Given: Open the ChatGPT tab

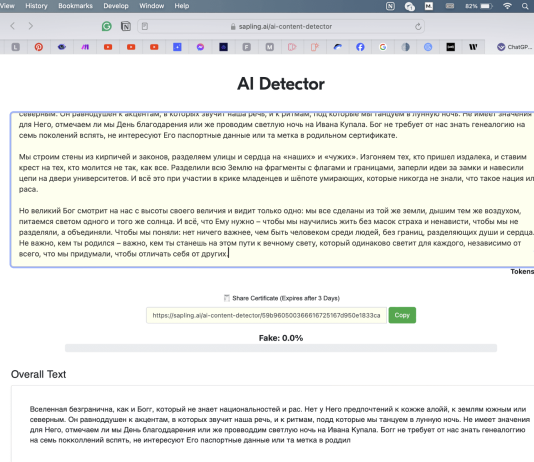Looking at the screenshot, I should pyautogui.click(x=514, y=47).
